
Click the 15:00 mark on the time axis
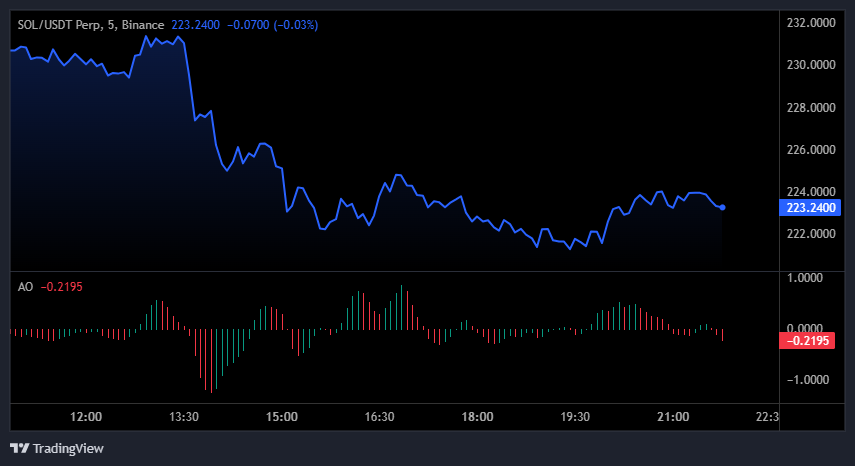pyautogui.click(x=281, y=416)
